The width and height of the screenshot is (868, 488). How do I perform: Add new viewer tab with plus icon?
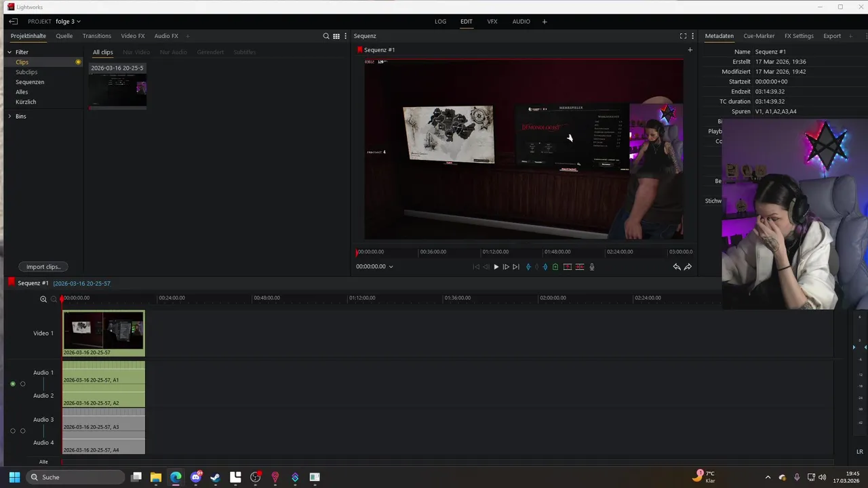tap(690, 49)
